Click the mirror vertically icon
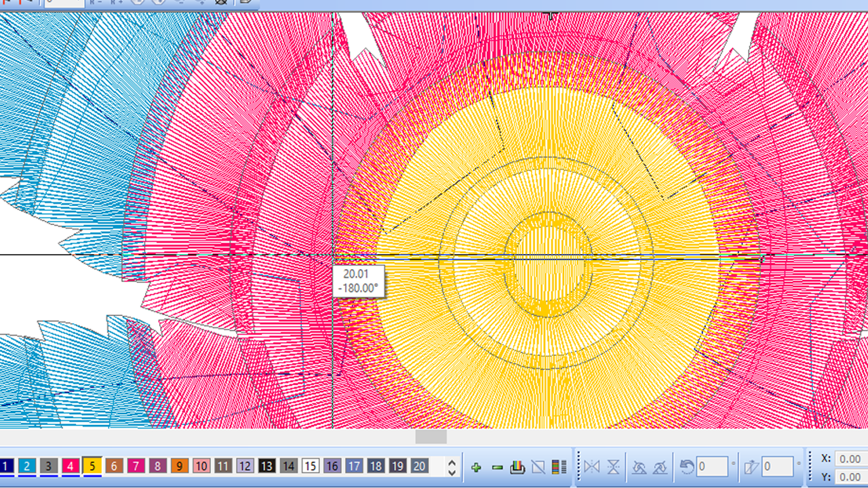The width and height of the screenshot is (868, 488). point(613,467)
